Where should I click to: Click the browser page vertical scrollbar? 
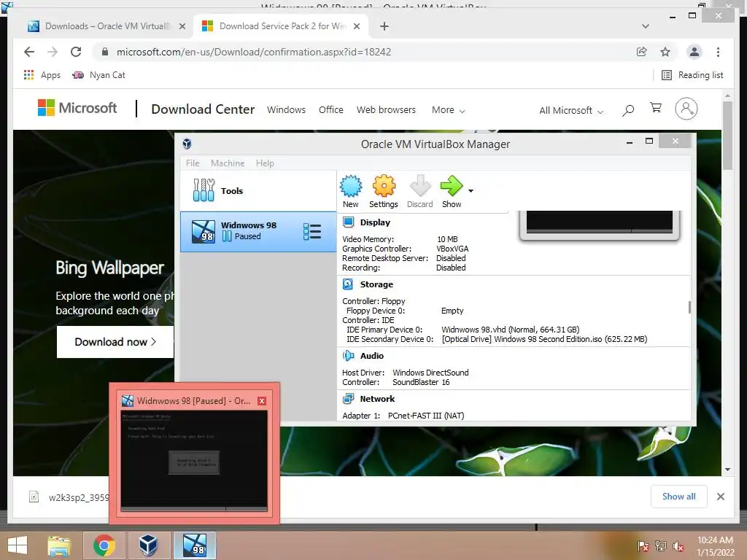tap(727, 135)
